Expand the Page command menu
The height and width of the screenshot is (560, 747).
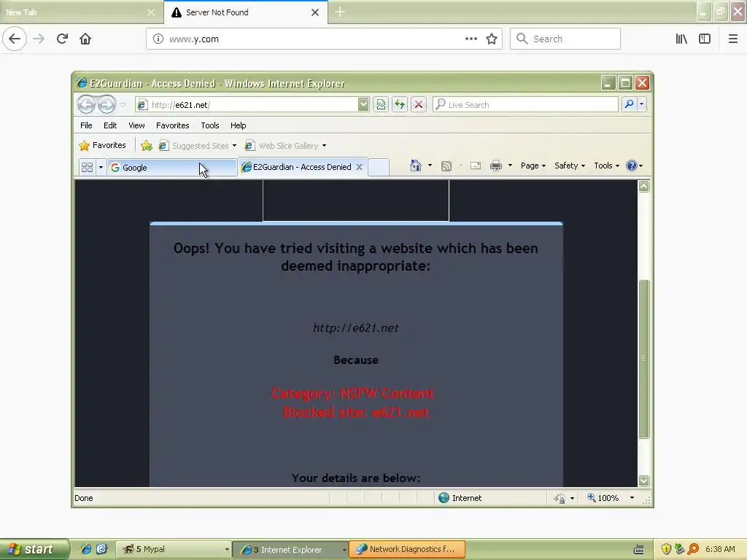533,166
